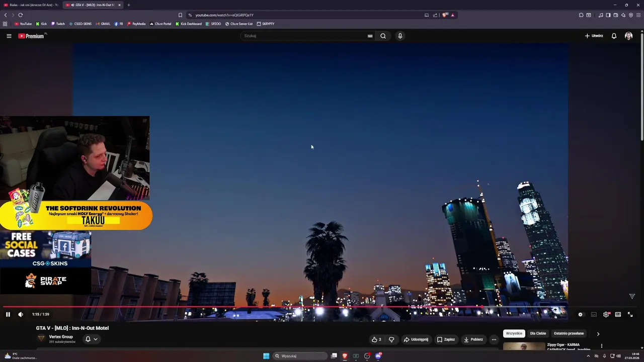Open the YouTube hamburger guide menu

pos(9,36)
